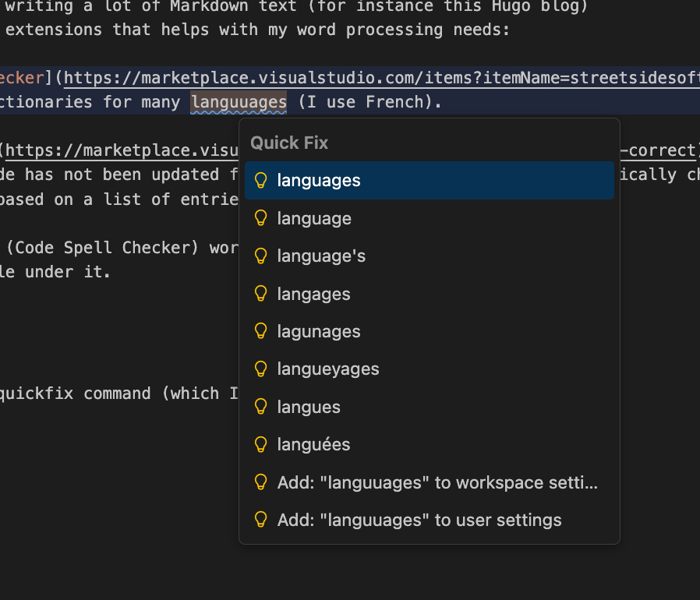Click the lightbulb icon next to "lagunages"
The height and width of the screenshot is (600, 700).
tap(261, 331)
